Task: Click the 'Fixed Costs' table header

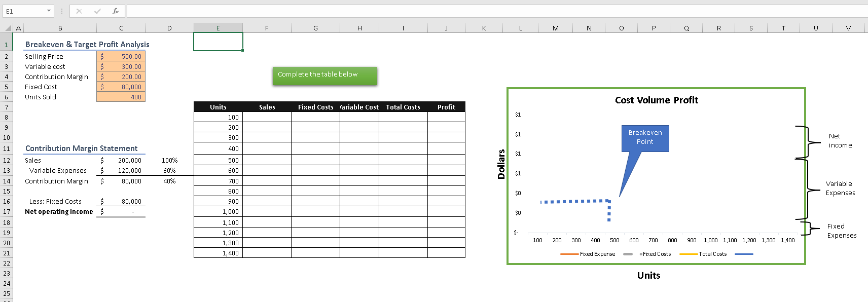Action: (x=315, y=107)
